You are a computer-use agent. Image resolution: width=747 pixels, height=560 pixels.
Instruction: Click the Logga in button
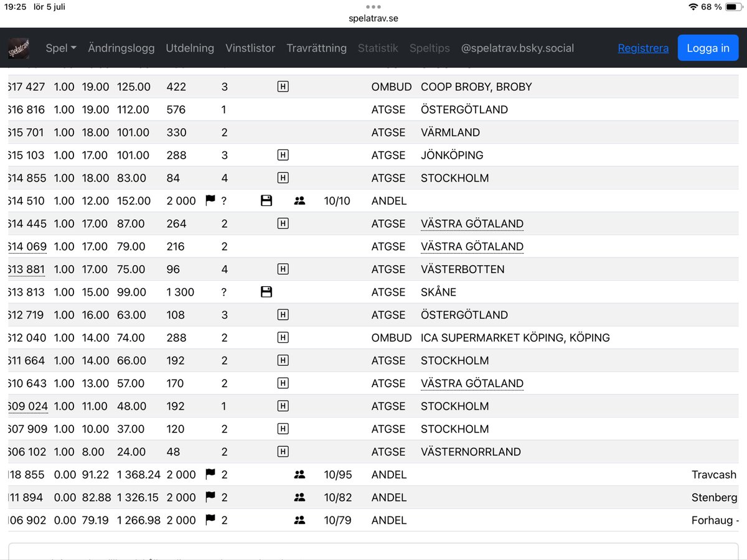click(x=708, y=48)
